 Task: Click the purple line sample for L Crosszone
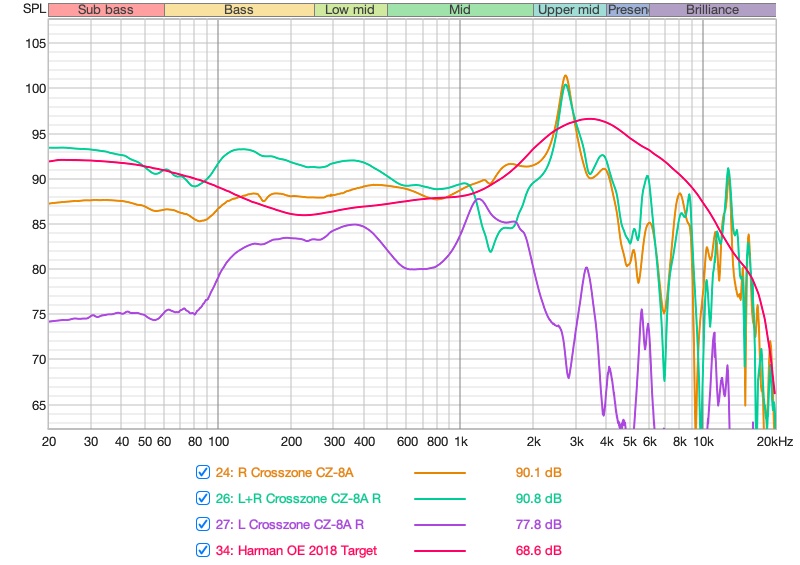pyautogui.click(x=440, y=525)
